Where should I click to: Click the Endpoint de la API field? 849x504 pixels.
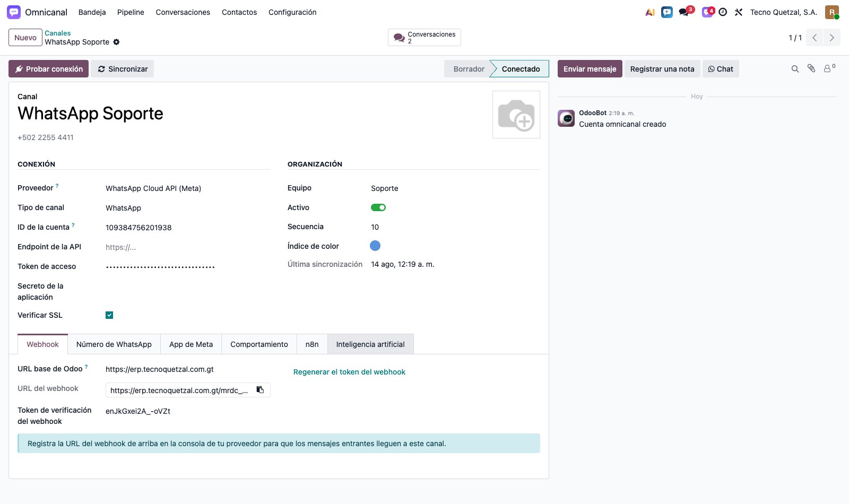(x=188, y=247)
